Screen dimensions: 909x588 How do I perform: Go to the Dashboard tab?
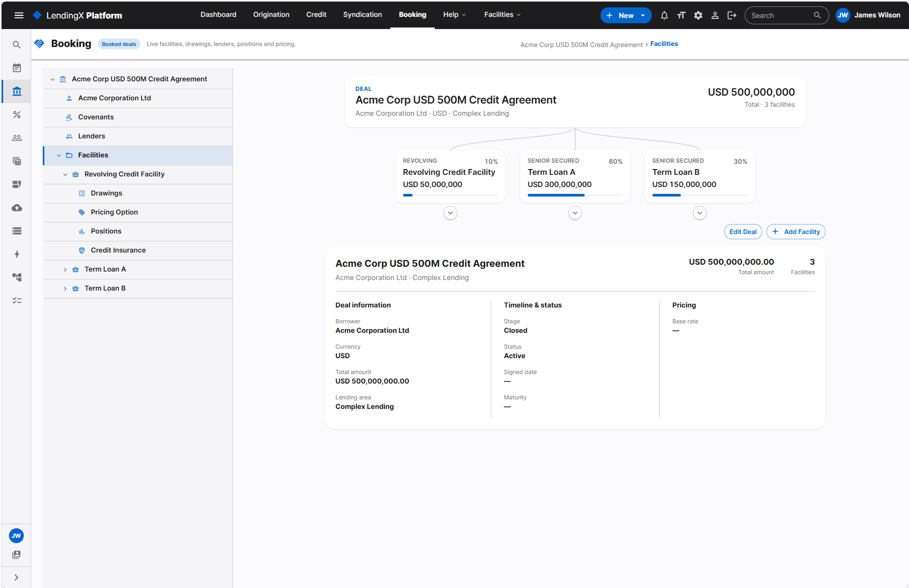pos(218,15)
